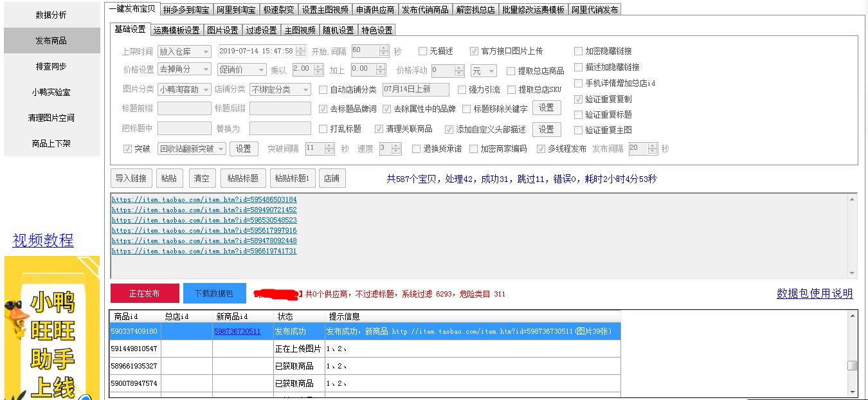Select 商品上下架 in the sidebar

tap(51, 143)
